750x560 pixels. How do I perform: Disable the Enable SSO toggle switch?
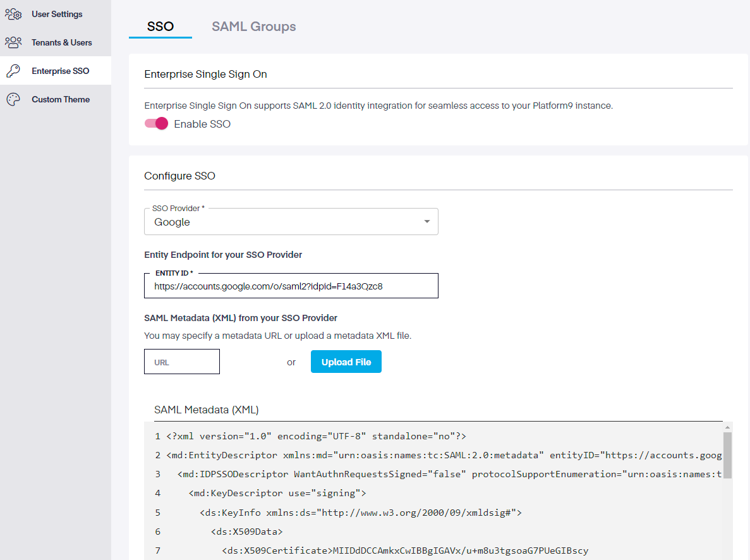coord(156,124)
